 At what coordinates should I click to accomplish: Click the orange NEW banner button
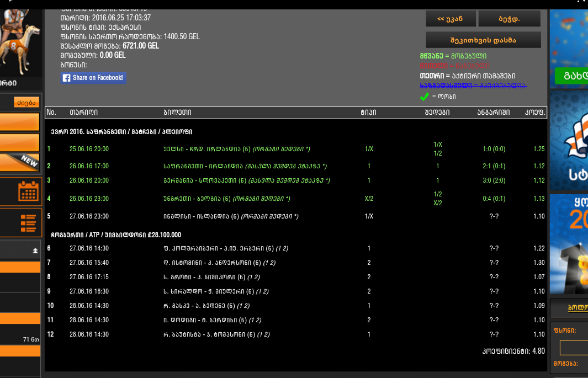(19, 162)
